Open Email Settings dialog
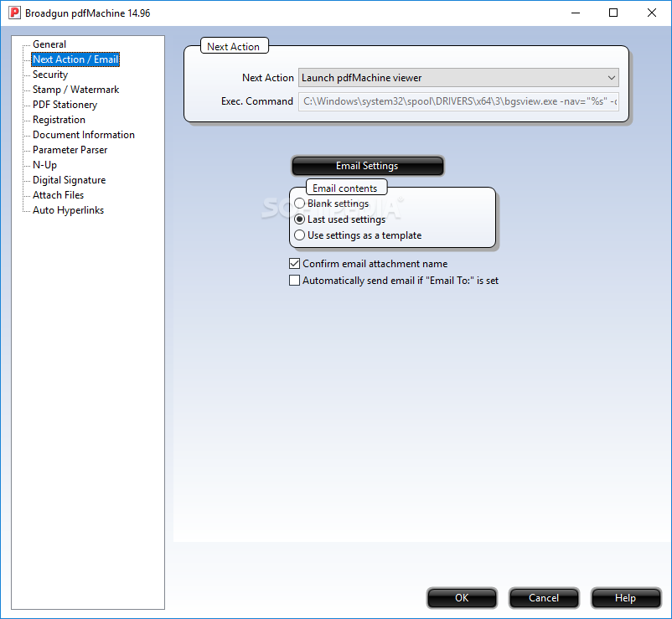 367,166
